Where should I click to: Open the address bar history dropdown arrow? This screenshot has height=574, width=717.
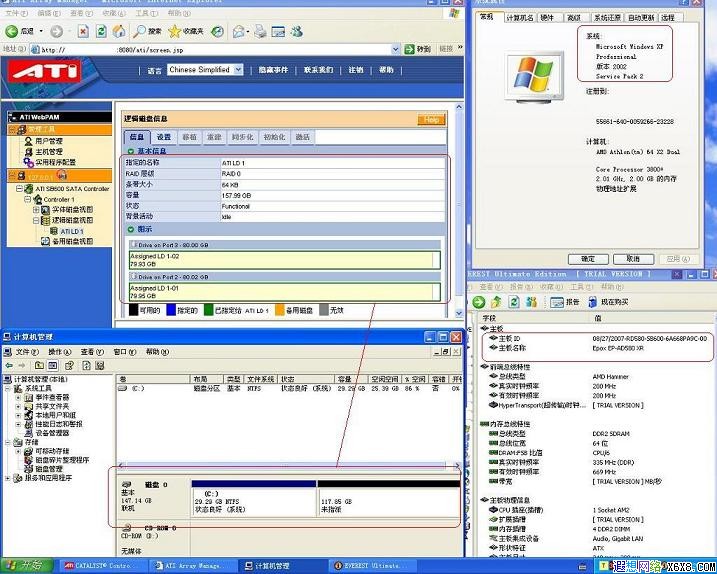(x=396, y=49)
